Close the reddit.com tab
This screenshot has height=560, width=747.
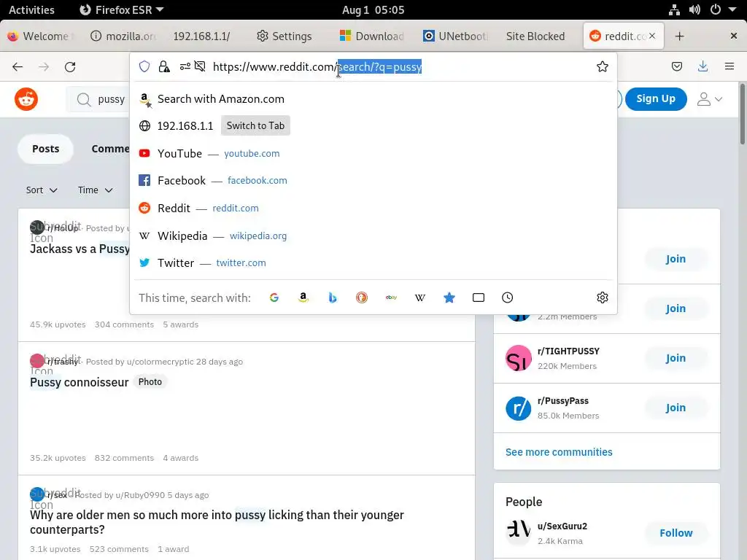pyautogui.click(x=652, y=36)
